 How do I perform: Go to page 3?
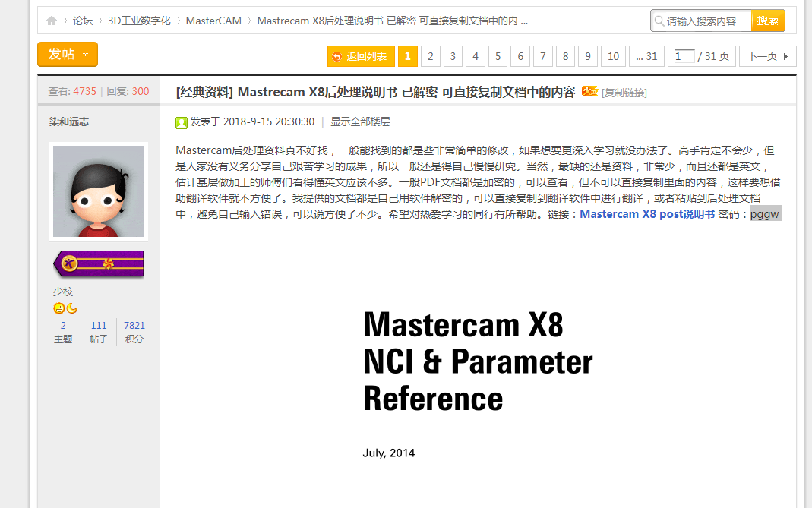pyautogui.click(x=453, y=56)
